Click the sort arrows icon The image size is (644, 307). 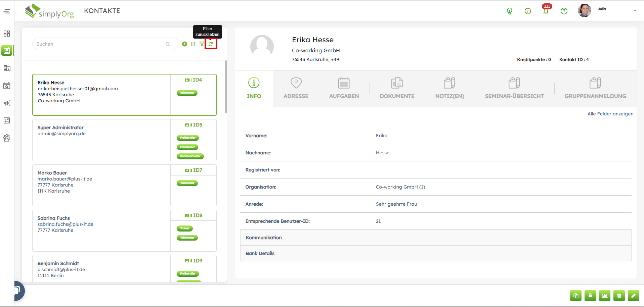click(193, 44)
